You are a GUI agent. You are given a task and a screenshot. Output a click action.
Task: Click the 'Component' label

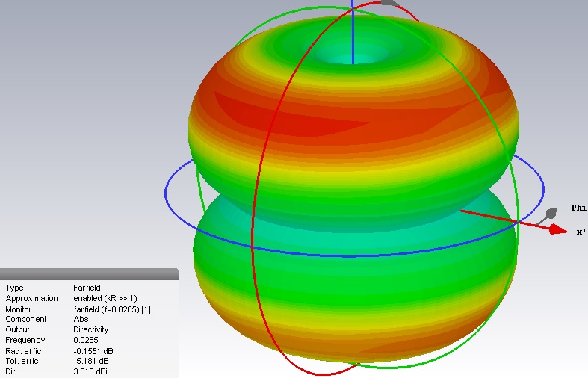26,319
